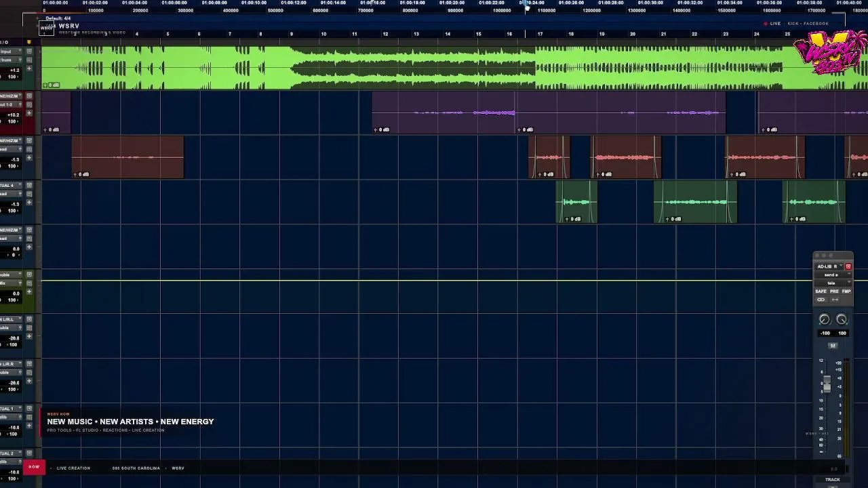Click the top square icon on the L/R.L track
Image resolution: width=868 pixels, height=488 pixels.
(x=29, y=320)
